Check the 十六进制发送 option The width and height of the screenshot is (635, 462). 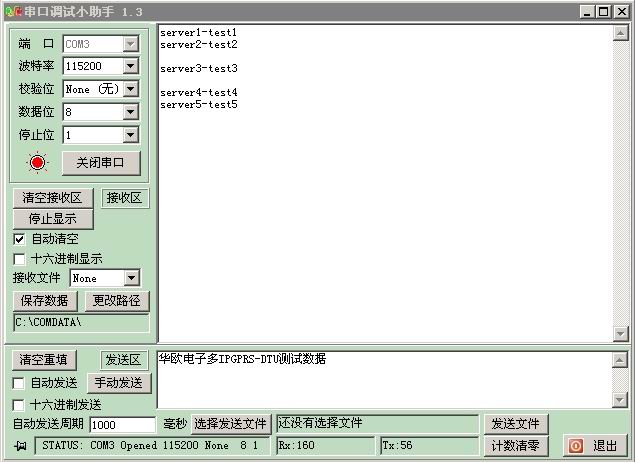19,405
